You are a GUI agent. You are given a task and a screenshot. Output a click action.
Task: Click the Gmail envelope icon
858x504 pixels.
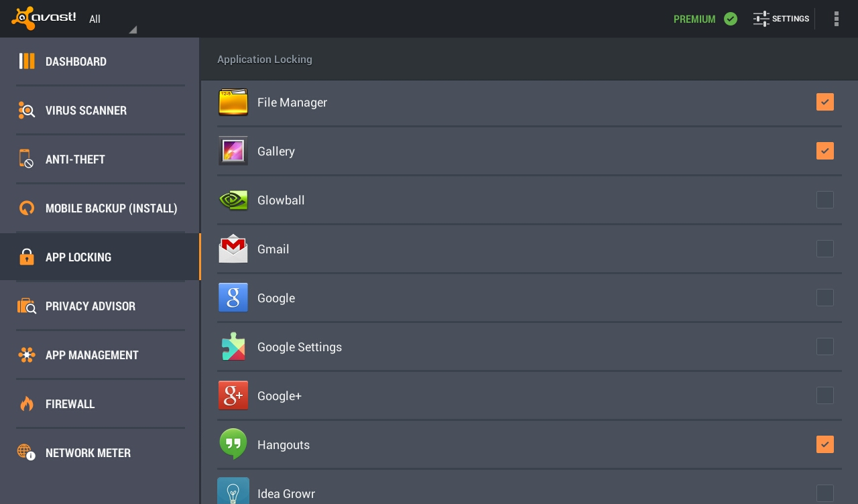(233, 249)
